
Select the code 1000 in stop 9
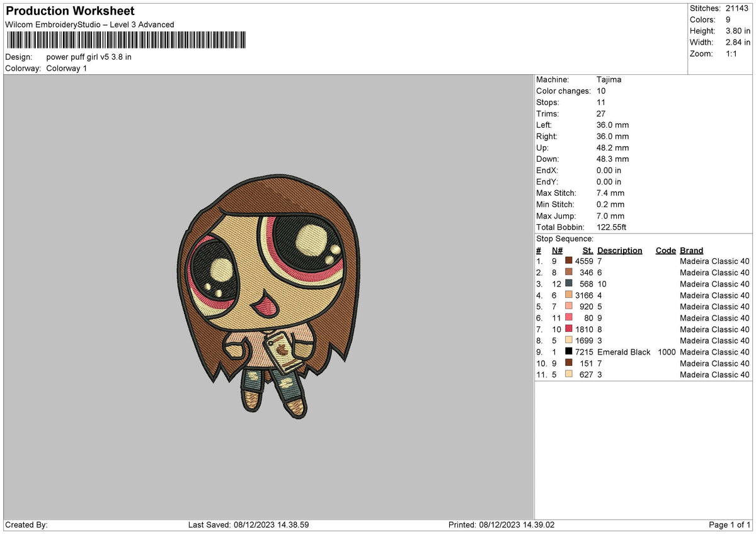point(667,351)
